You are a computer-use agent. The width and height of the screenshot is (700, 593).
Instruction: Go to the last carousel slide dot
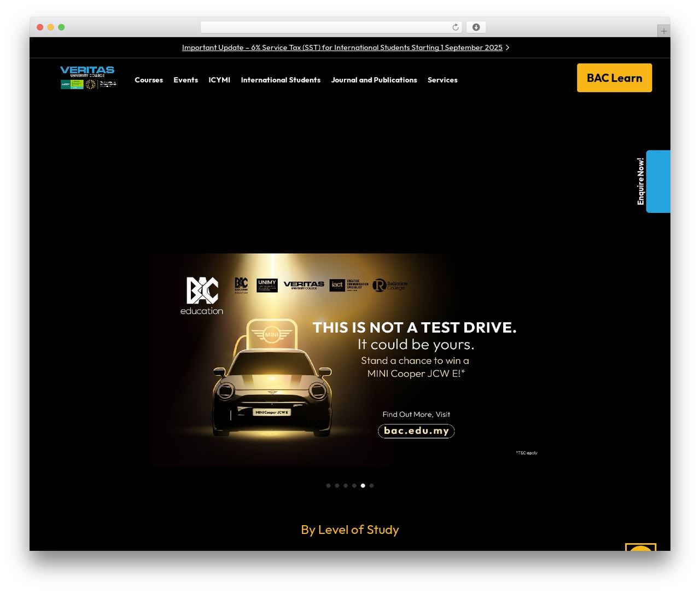coord(372,486)
